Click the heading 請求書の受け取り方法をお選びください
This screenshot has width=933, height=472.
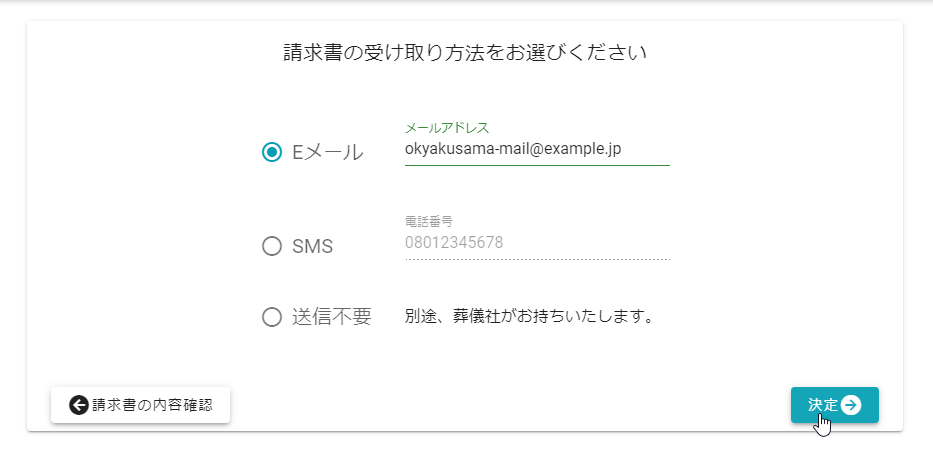coord(465,53)
